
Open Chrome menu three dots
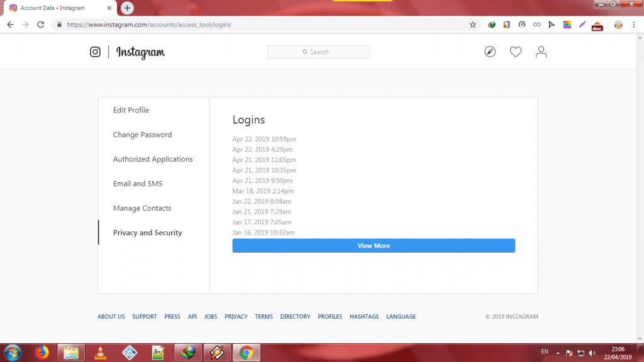point(634,25)
